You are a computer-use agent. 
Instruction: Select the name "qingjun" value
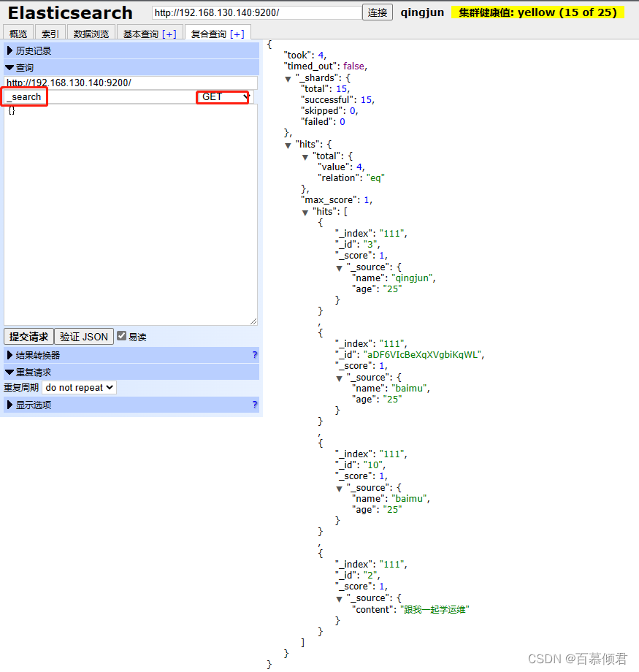(x=413, y=278)
